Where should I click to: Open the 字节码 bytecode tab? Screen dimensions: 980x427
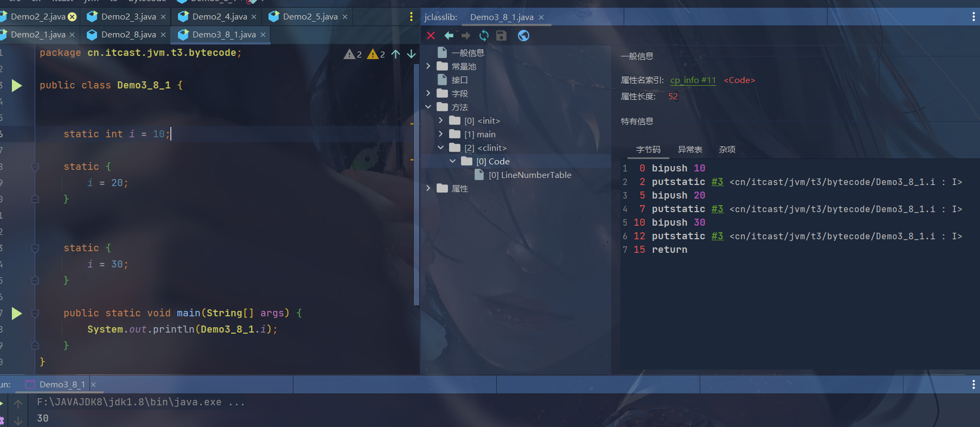pos(648,150)
